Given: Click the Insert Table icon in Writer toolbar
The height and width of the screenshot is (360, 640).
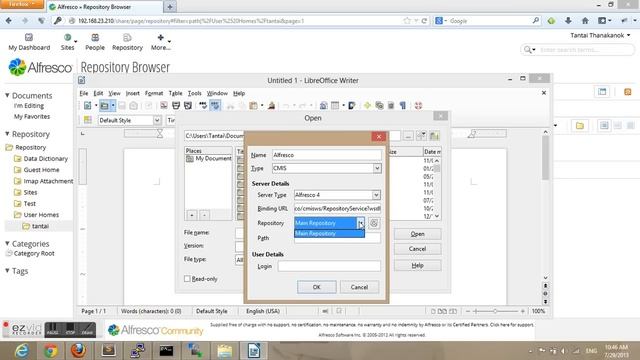Looking at the screenshot, I should (335, 106).
